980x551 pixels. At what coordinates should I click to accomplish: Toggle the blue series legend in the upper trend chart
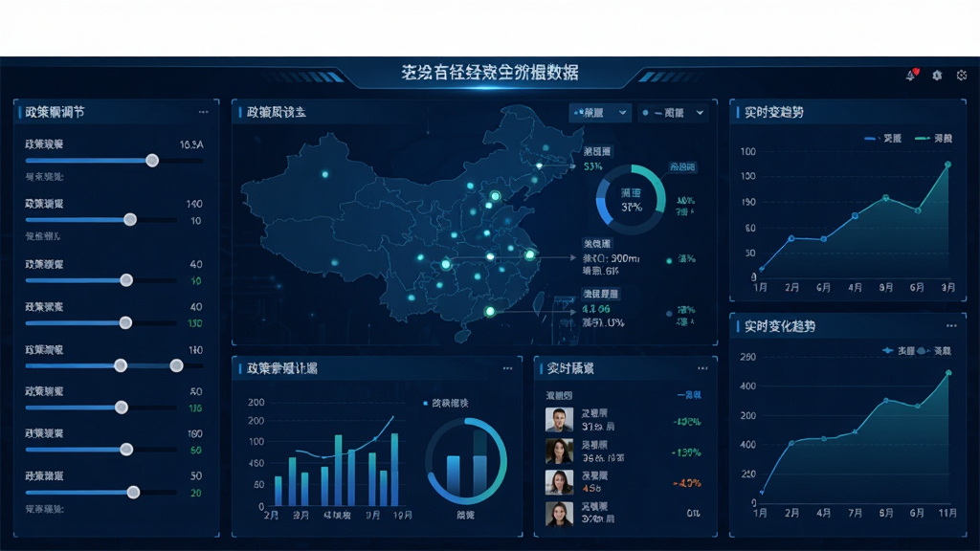[x=882, y=139]
